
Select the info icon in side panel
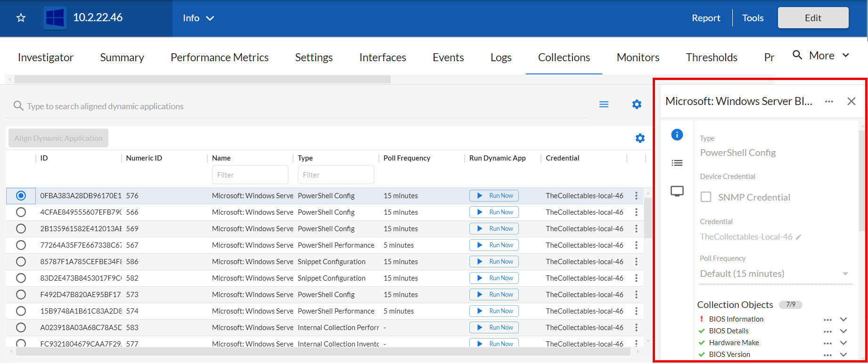677,135
